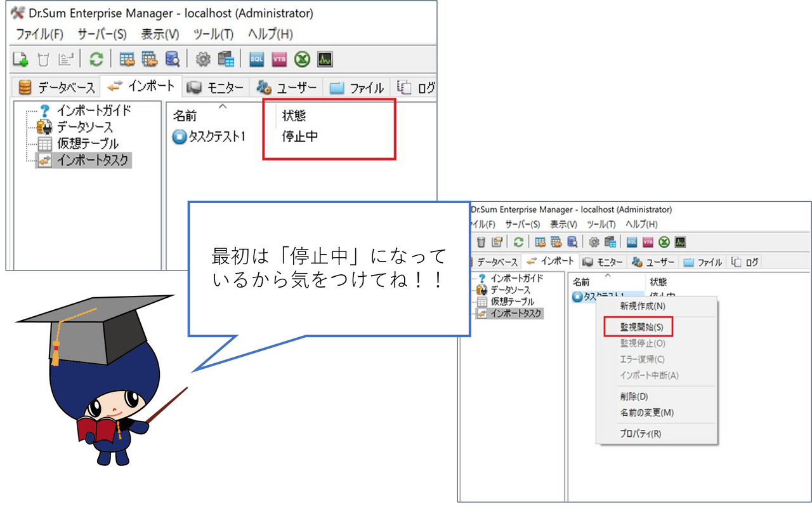
Task: Switch to ファイル tab in the larger window
Action: 358,88
